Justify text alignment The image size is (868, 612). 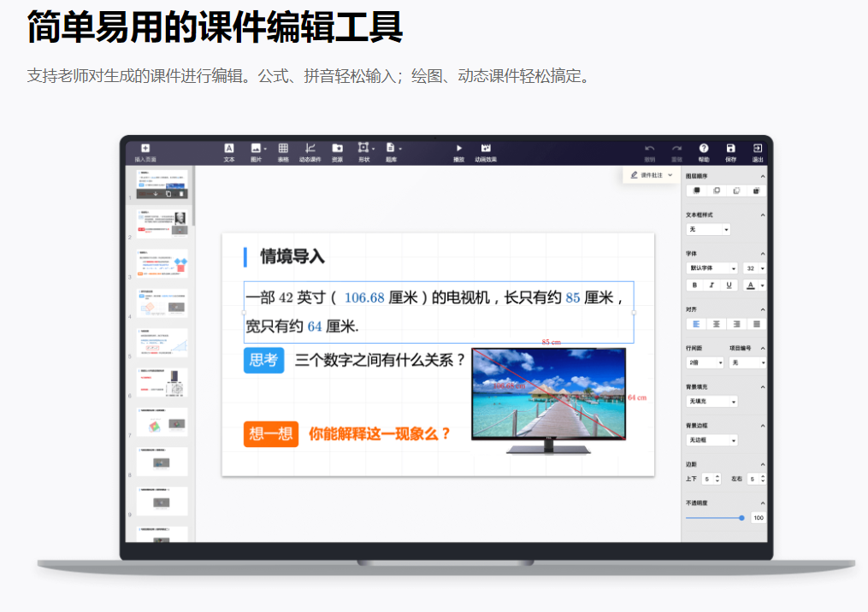pos(756,324)
